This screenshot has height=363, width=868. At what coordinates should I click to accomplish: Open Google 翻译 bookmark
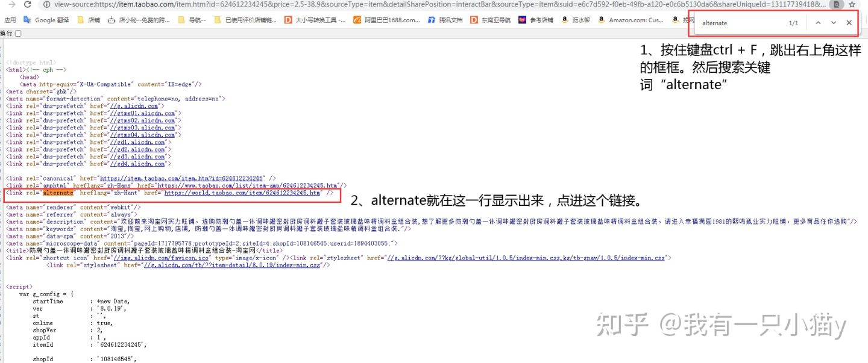coord(47,20)
